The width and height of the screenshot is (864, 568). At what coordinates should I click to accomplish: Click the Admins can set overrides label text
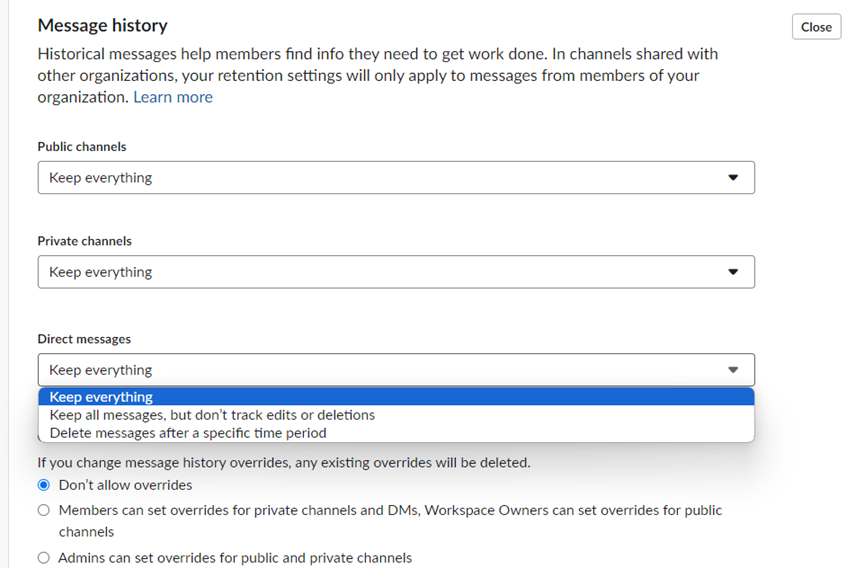click(x=235, y=558)
